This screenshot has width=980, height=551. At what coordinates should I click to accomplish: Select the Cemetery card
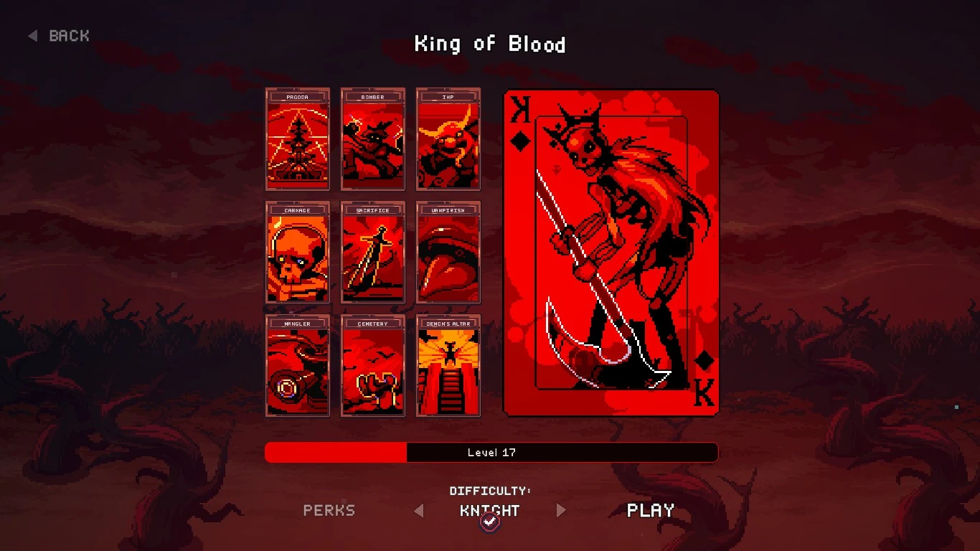pos(373,366)
